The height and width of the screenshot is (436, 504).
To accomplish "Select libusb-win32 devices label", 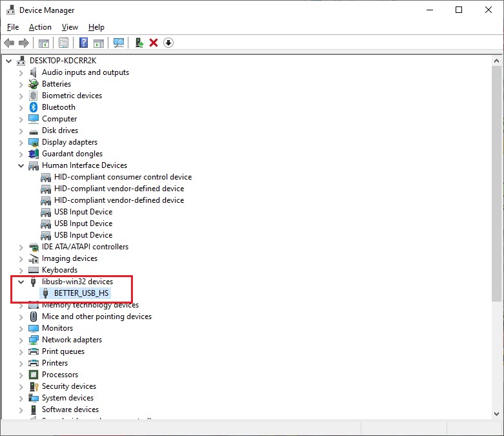I will [x=77, y=282].
